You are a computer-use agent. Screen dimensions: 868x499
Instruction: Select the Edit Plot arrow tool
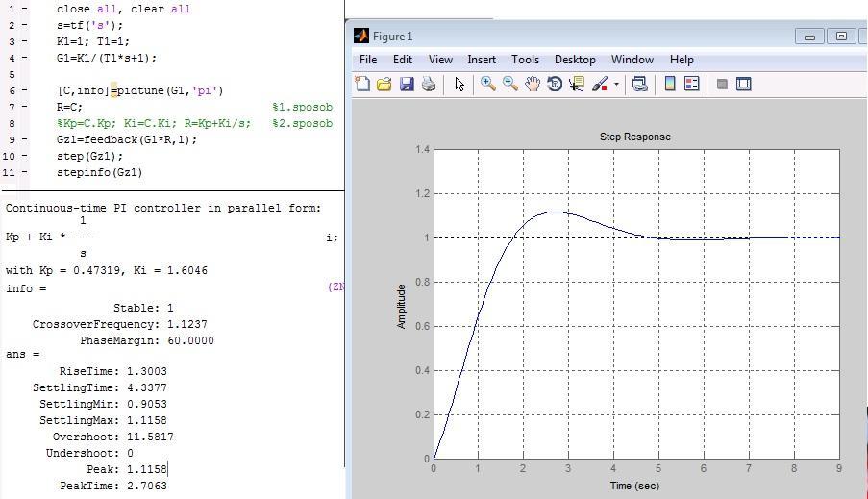(459, 85)
